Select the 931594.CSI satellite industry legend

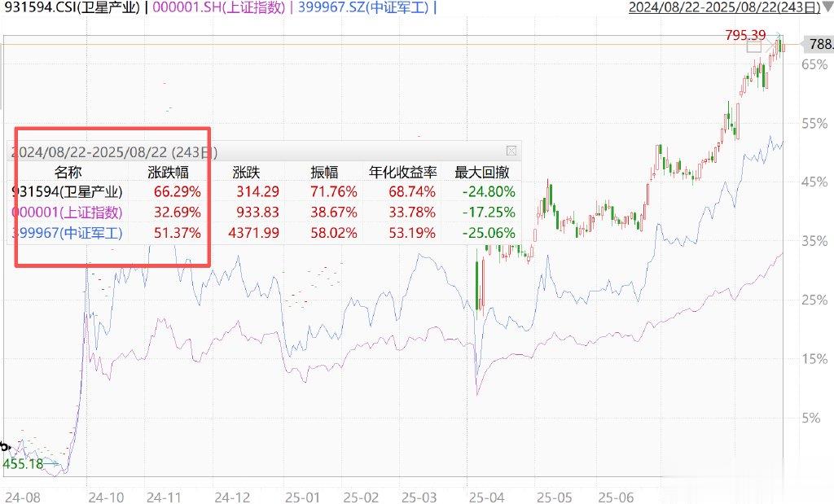point(72,7)
